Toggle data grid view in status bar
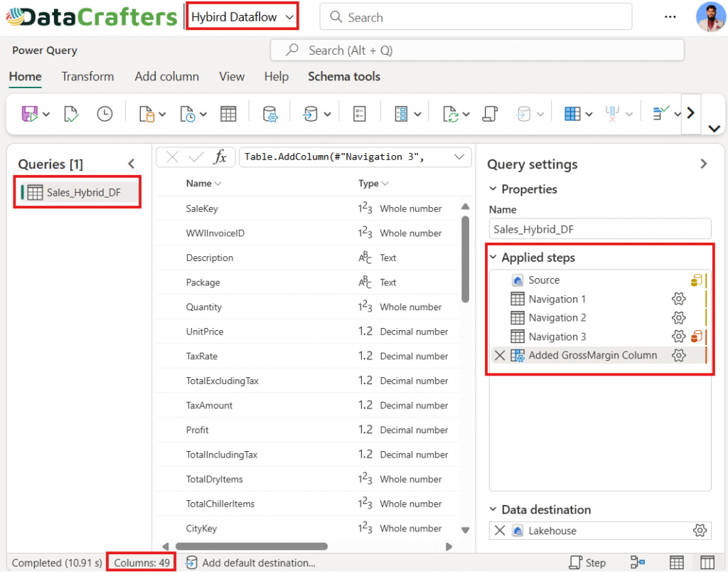 (x=677, y=563)
